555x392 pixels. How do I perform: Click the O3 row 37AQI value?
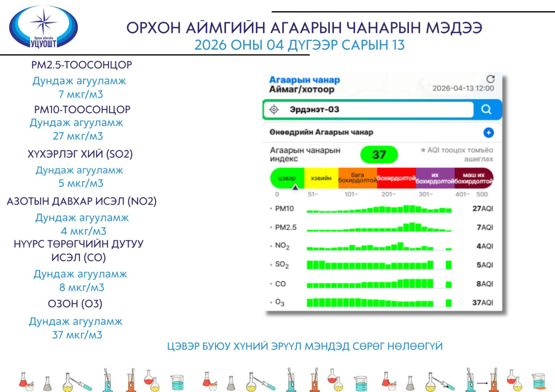[482, 303]
